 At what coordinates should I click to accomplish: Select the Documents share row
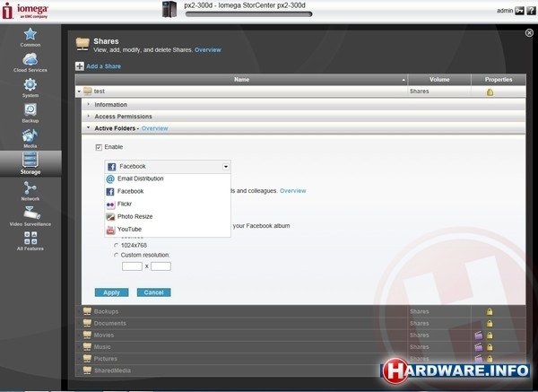click(x=300, y=323)
